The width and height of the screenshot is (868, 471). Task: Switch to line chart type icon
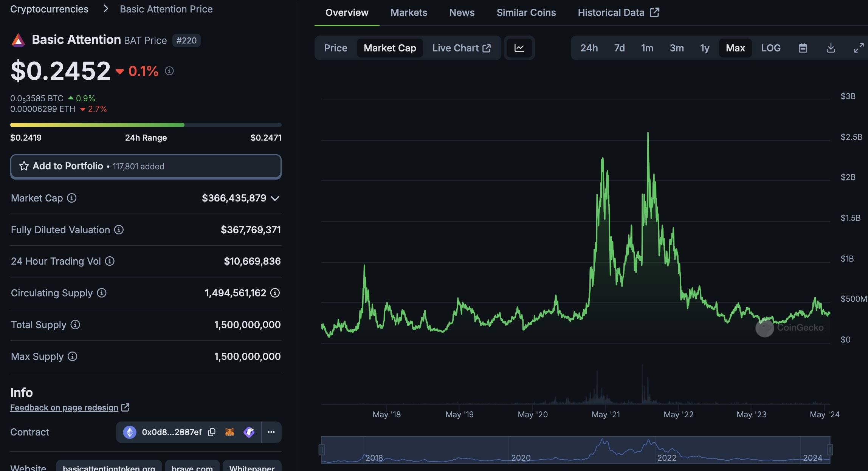[519, 48]
